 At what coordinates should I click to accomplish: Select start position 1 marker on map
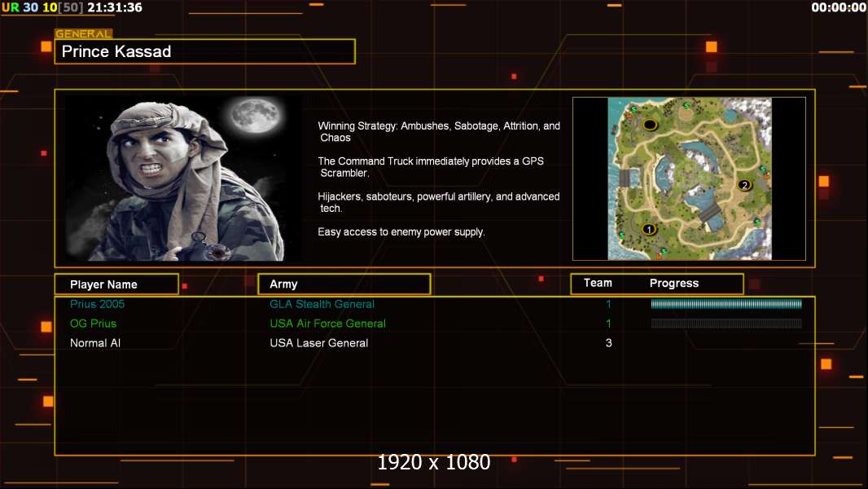tap(649, 229)
